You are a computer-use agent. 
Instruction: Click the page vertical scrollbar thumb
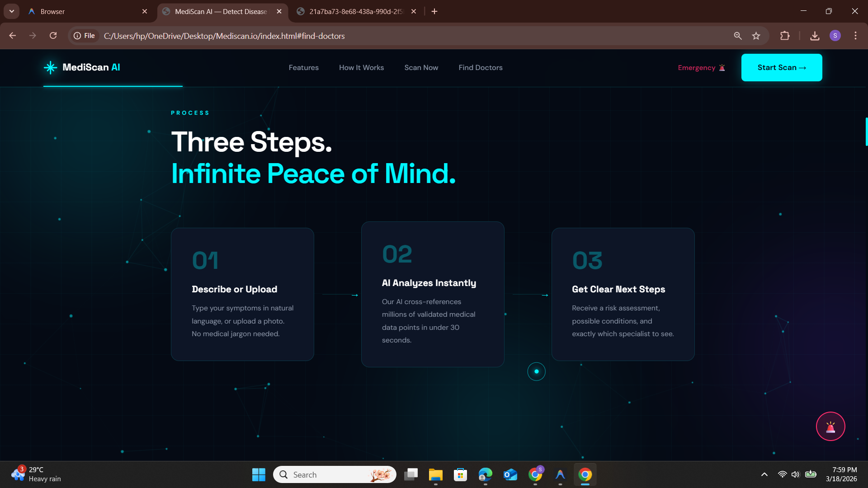866,131
